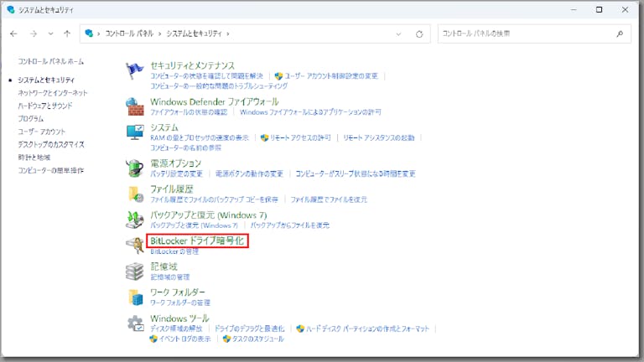Click ファイル履歴でファイルを復元 link
644x362 pixels.
(x=329, y=199)
